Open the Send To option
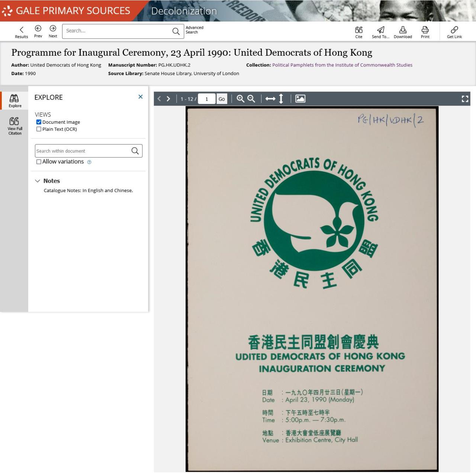 coord(380,32)
